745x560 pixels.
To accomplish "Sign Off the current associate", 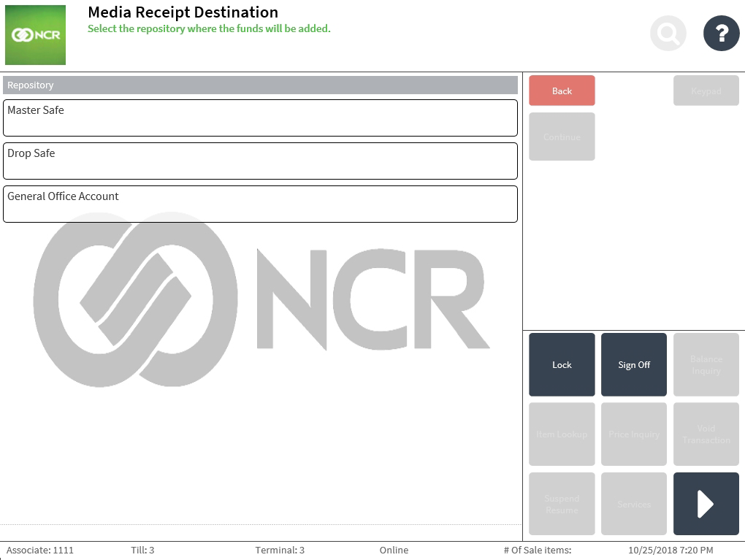I will click(633, 364).
